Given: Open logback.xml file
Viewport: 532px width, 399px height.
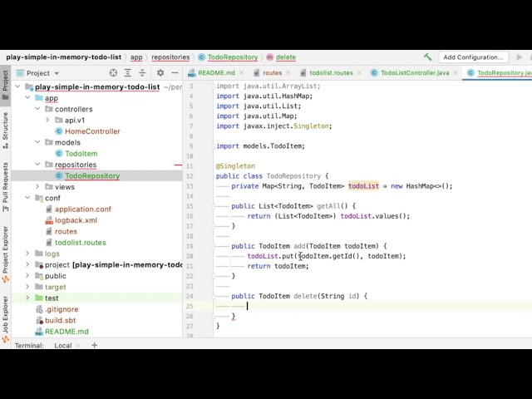Looking at the screenshot, I should 76,220.
